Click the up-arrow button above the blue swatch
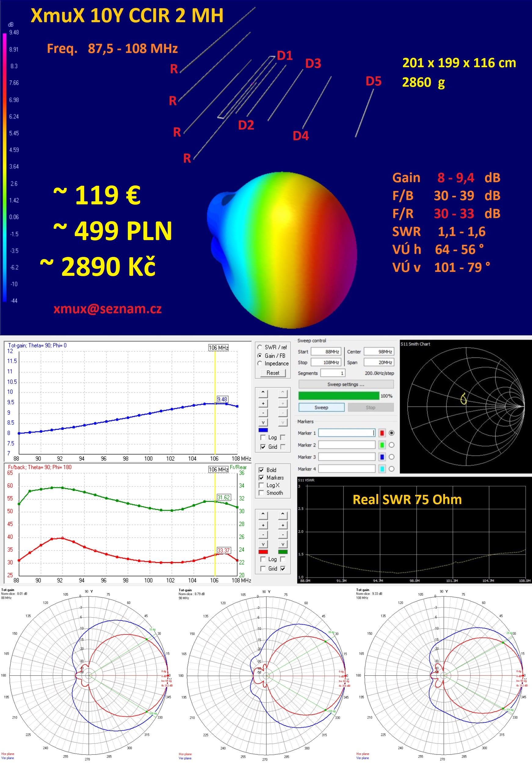532x764 pixels. (x=263, y=393)
